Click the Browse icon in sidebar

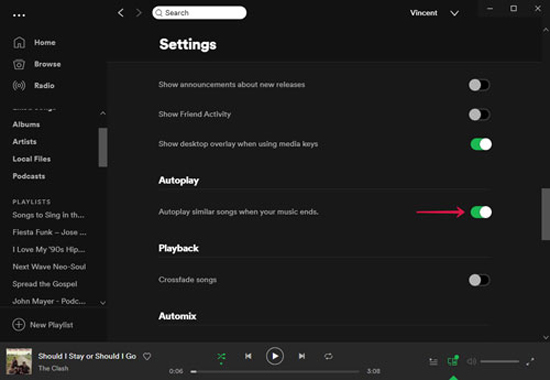coord(19,64)
